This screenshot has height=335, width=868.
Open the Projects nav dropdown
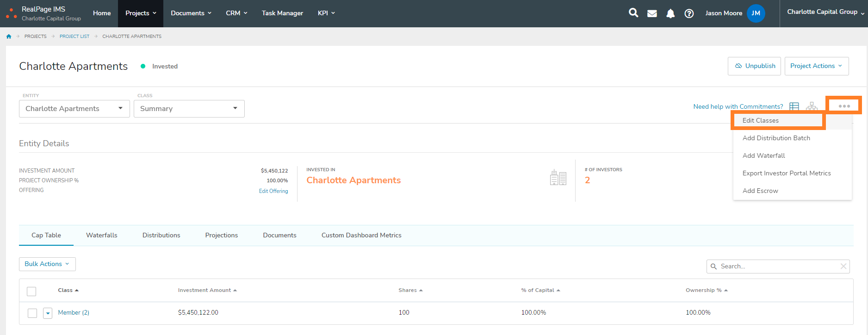click(141, 13)
